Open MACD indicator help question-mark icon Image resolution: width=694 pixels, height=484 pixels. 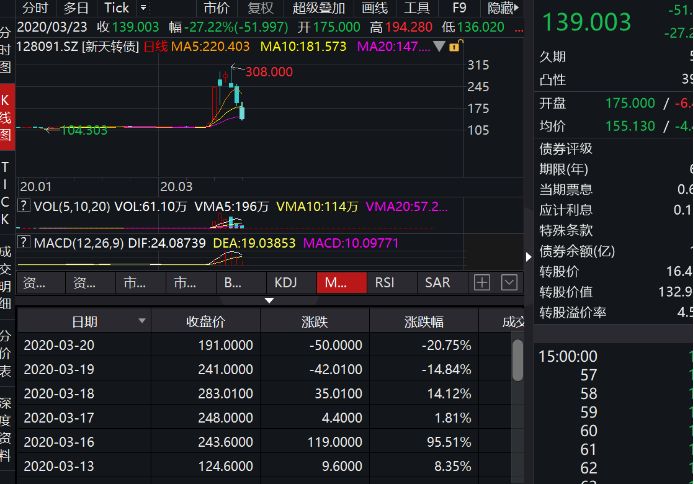tap(25, 243)
